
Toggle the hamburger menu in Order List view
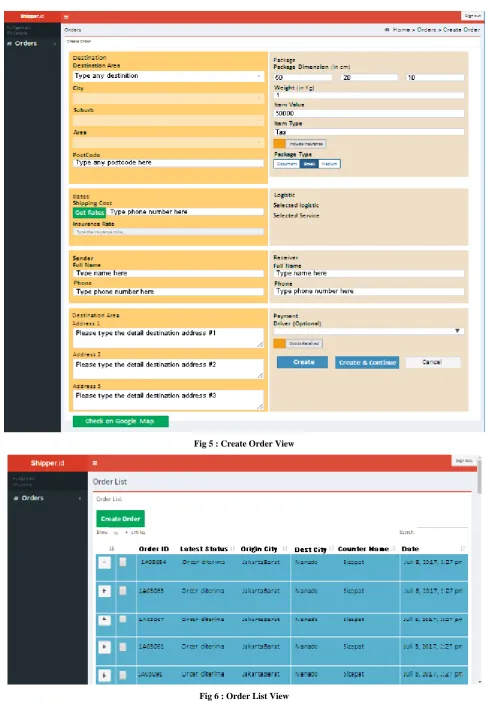tap(95, 463)
